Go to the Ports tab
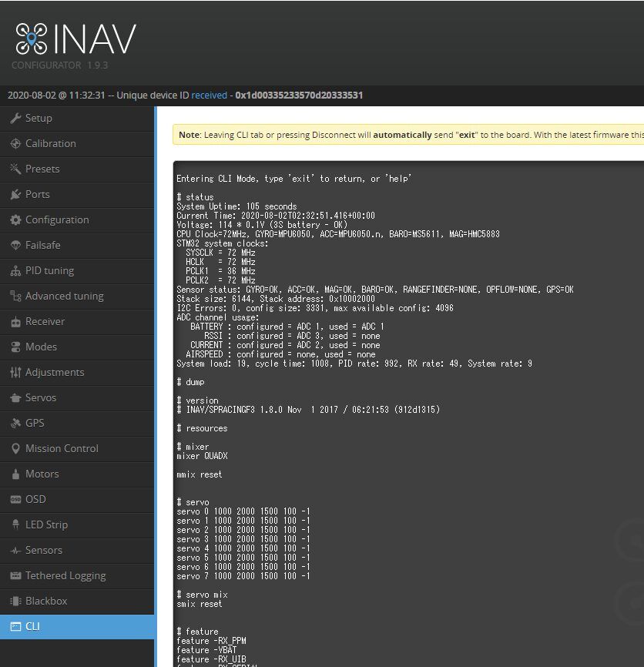Screen dimensions: 644x667 pyautogui.click(x=77, y=194)
